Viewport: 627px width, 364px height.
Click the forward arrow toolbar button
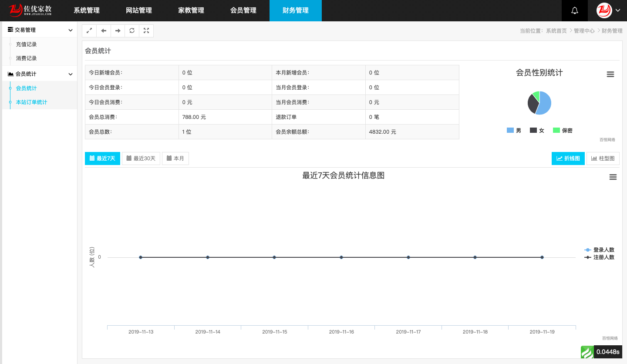118,31
